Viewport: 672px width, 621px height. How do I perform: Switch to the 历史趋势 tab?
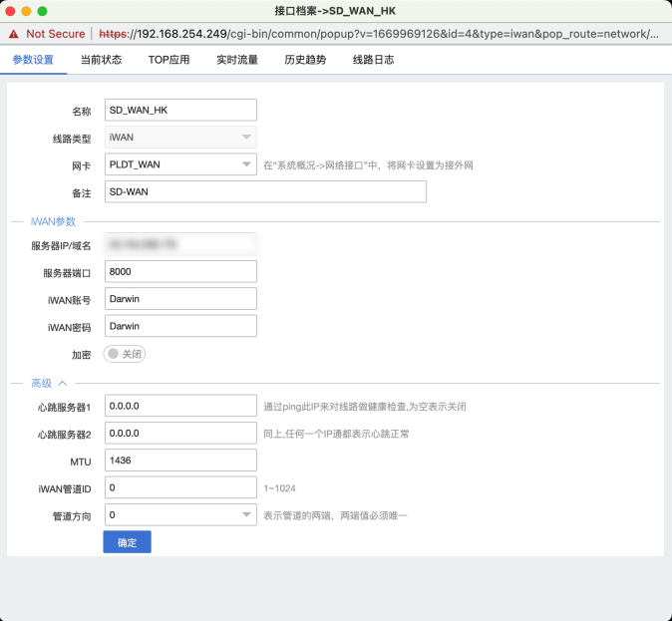coord(305,60)
